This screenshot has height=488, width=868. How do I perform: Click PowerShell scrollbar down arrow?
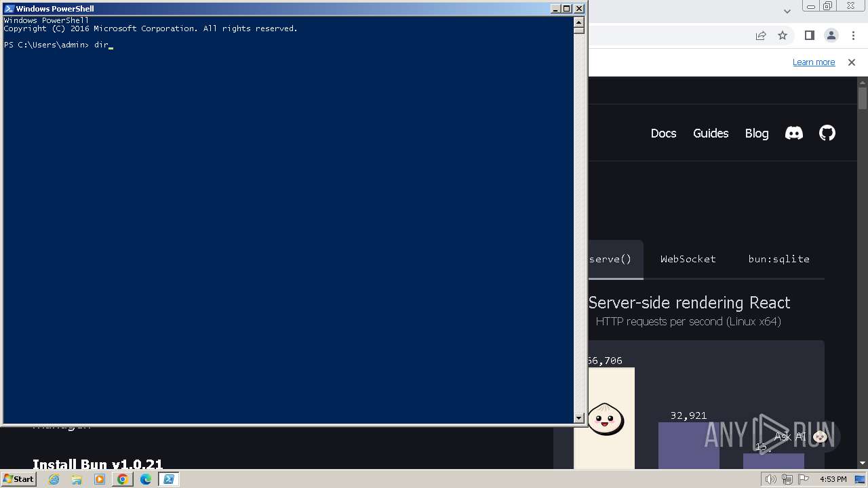[579, 418]
